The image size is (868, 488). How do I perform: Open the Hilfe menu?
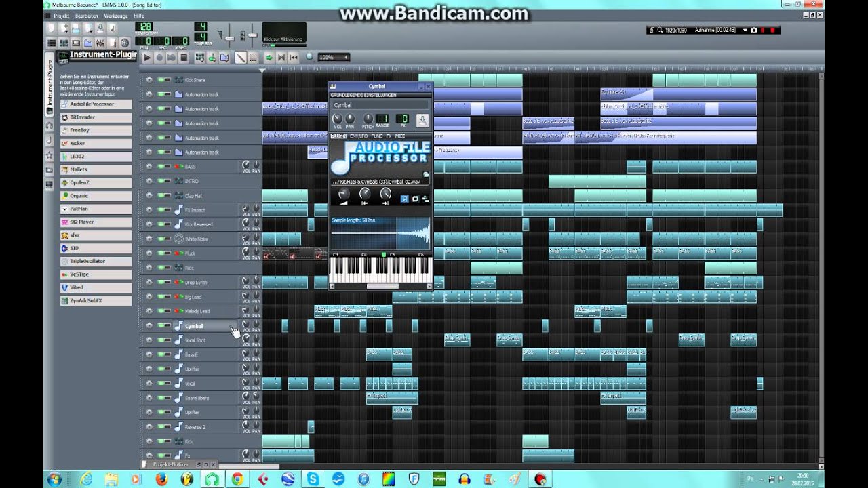coord(139,16)
